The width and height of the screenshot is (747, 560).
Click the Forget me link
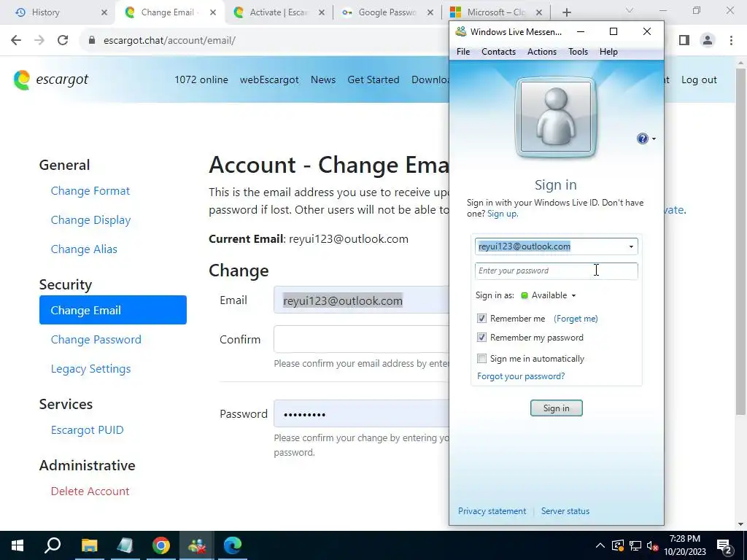pos(576,319)
